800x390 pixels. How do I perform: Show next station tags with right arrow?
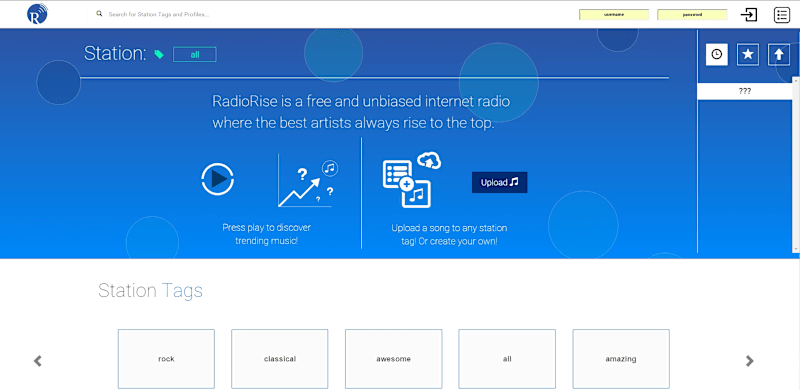pos(749,361)
